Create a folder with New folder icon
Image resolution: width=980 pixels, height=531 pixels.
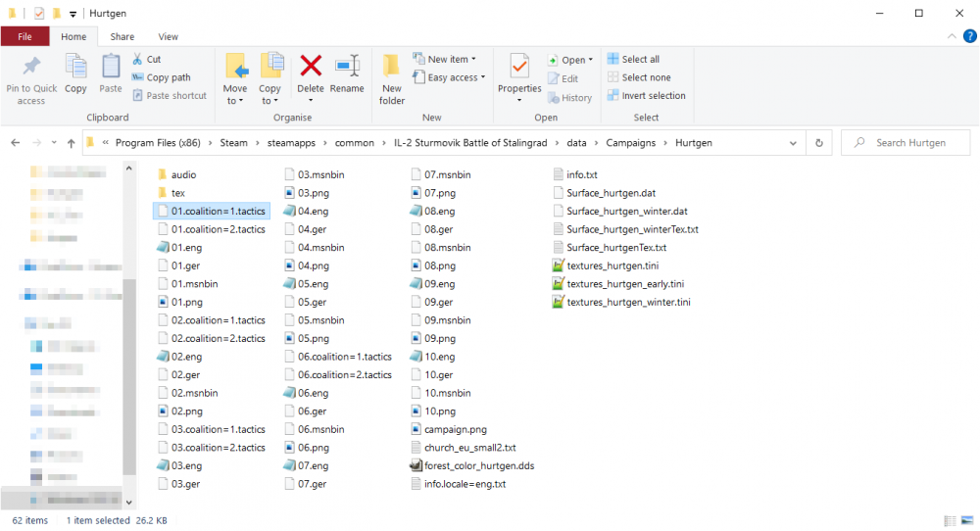pyautogui.click(x=392, y=67)
